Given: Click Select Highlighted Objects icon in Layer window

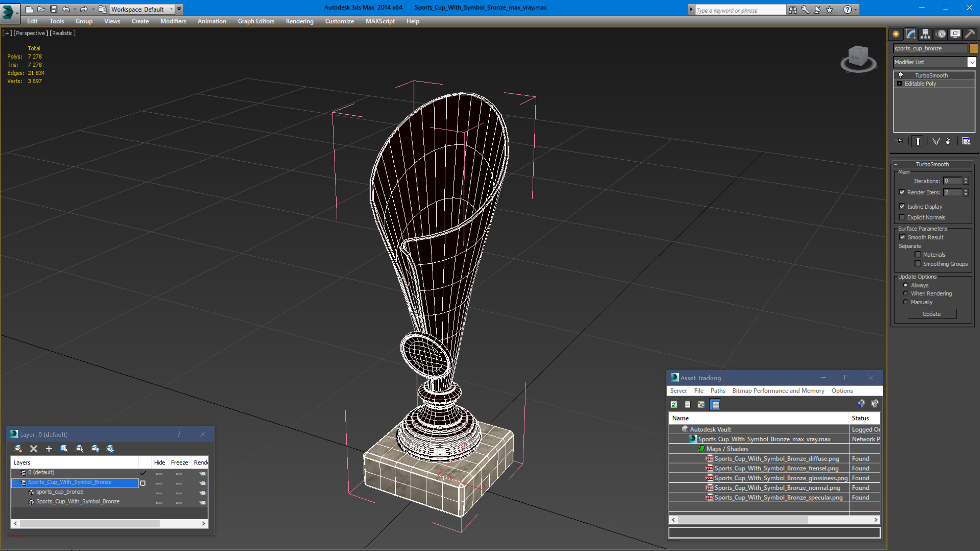Looking at the screenshot, I should tap(64, 449).
